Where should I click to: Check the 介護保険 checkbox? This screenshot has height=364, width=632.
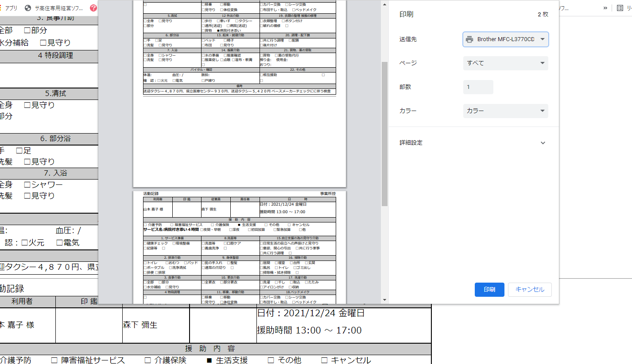click(x=148, y=360)
